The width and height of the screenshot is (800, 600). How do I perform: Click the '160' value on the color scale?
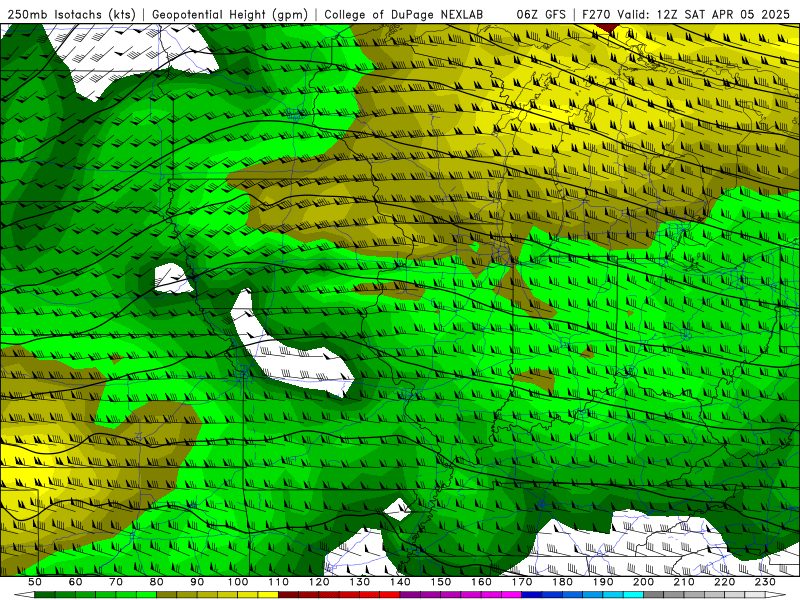(481, 582)
